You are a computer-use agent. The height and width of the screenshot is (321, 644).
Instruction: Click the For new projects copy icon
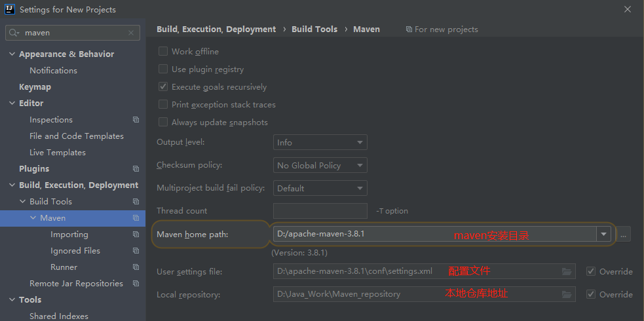[409, 29]
